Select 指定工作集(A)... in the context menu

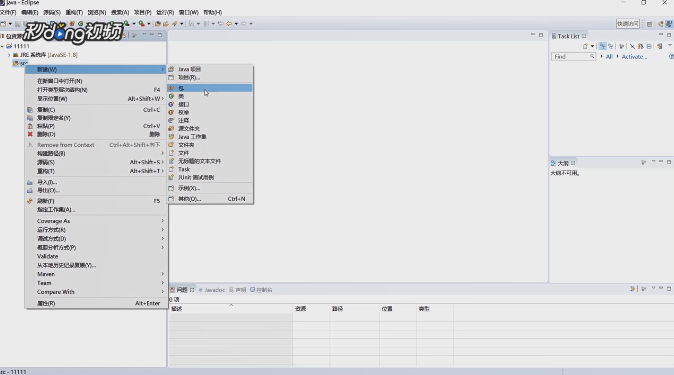click(x=96, y=210)
